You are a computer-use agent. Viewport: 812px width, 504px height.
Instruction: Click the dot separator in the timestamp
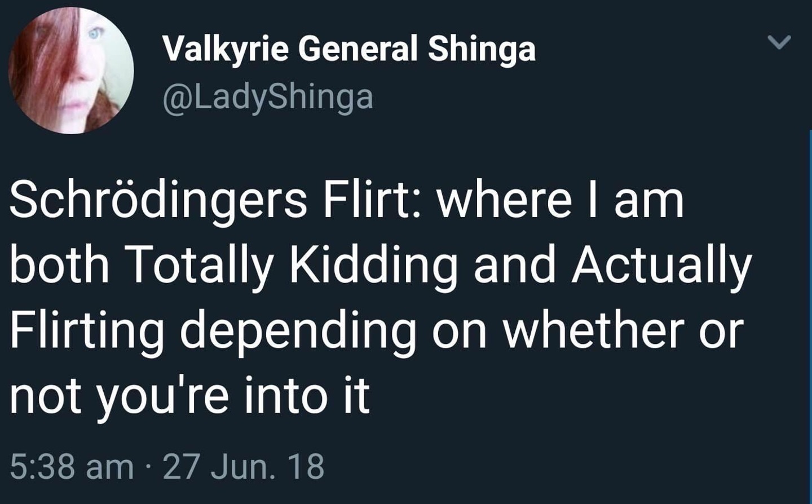point(149,466)
